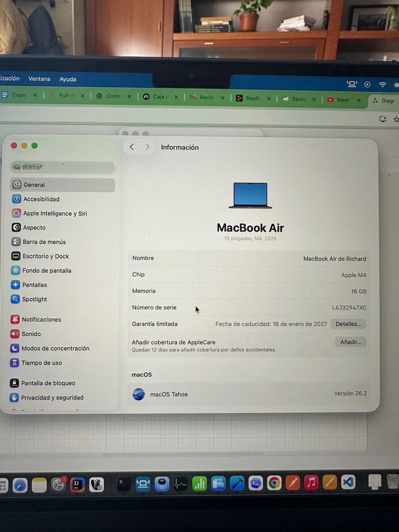Click serial number "L6J32947XC"

click(349, 308)
